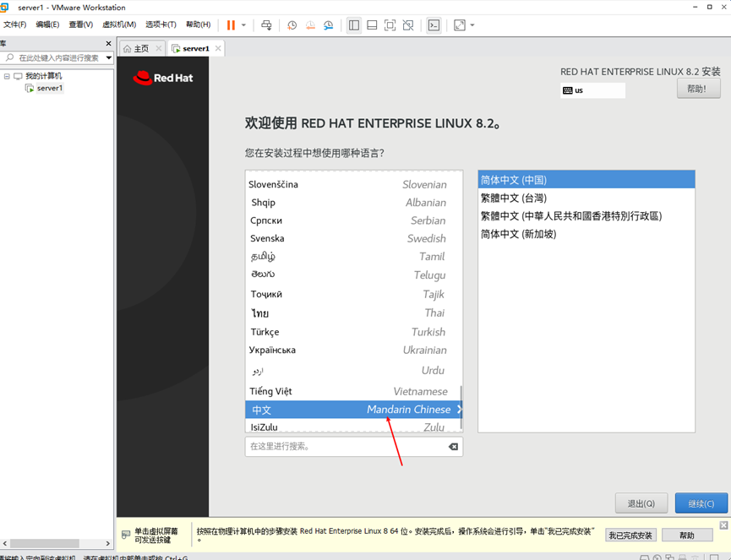Toggle the library sidebar view icon
The image size is (731, 560).
point(354,25)
